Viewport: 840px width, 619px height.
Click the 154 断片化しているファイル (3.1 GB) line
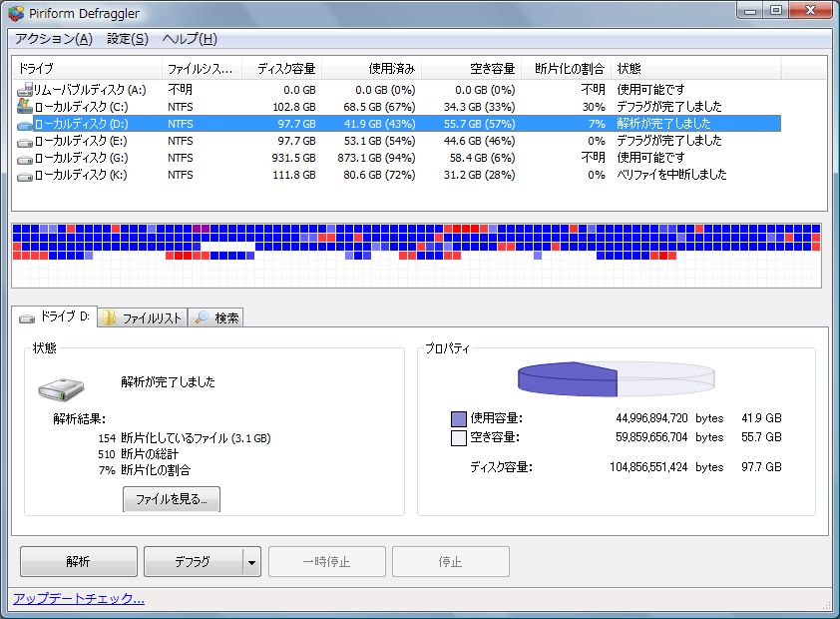(185, 438)
